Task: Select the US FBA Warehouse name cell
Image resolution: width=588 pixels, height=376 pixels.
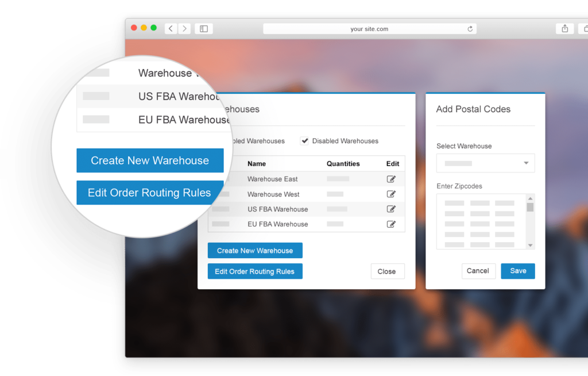Action: pyautogui.click(x=277, y=209)
